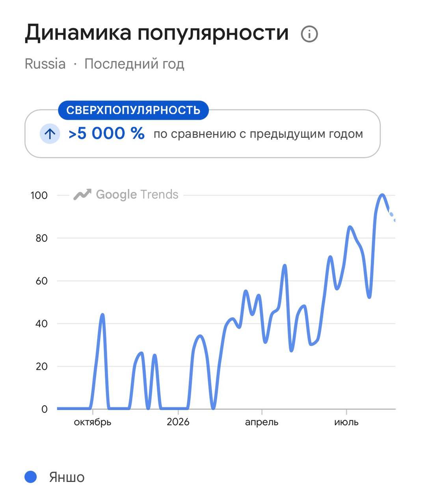The image size is (428, 504).
Task: Click the chart peak at value 100
Action: tap(382, 195)
